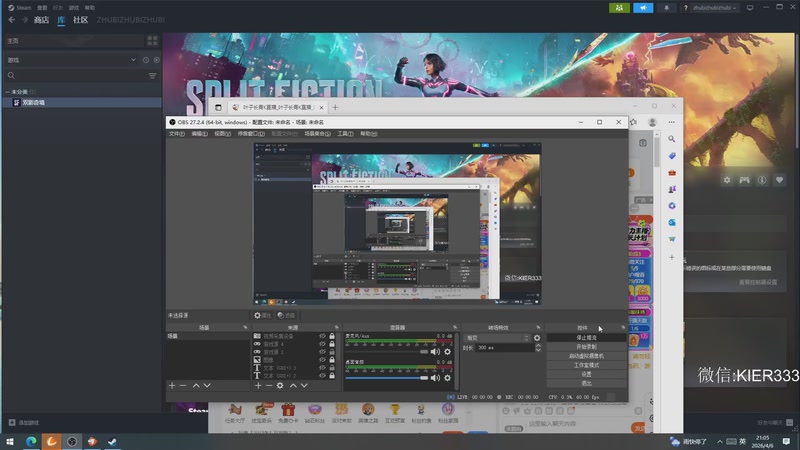This screenshot has height=450, width=800.
Task: Pop out the OBS 混音器 dock with its header icon
Action: 455,328
